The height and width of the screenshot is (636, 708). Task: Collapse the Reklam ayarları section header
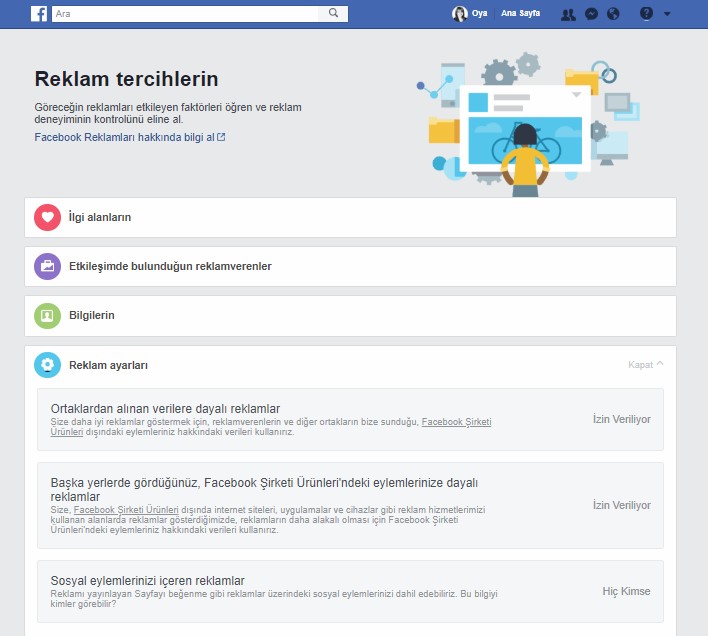point(350,365)
